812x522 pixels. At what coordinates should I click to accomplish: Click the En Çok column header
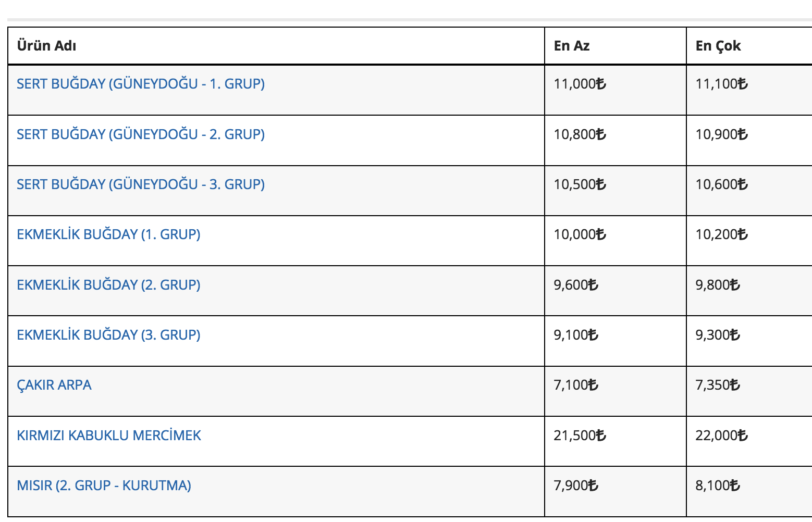(x=718, y=46)
